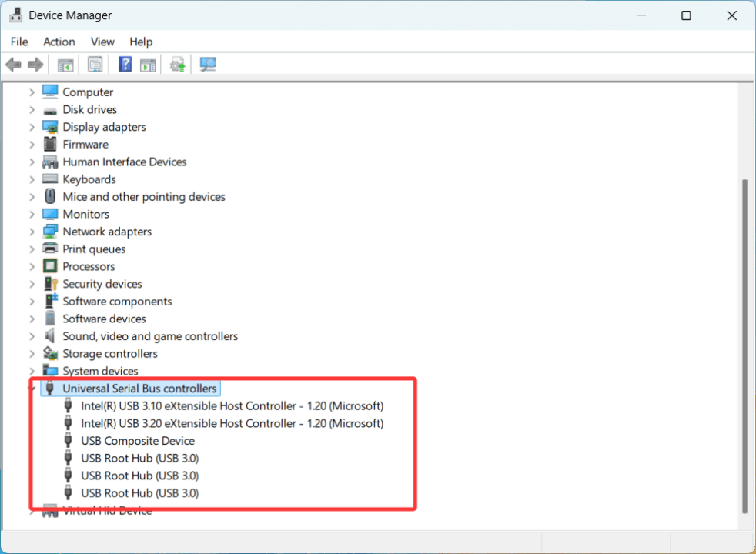Select the Update driver software toolbar icon
The width and height of the screenshot is (756, 554).
(x=177, y=64)
